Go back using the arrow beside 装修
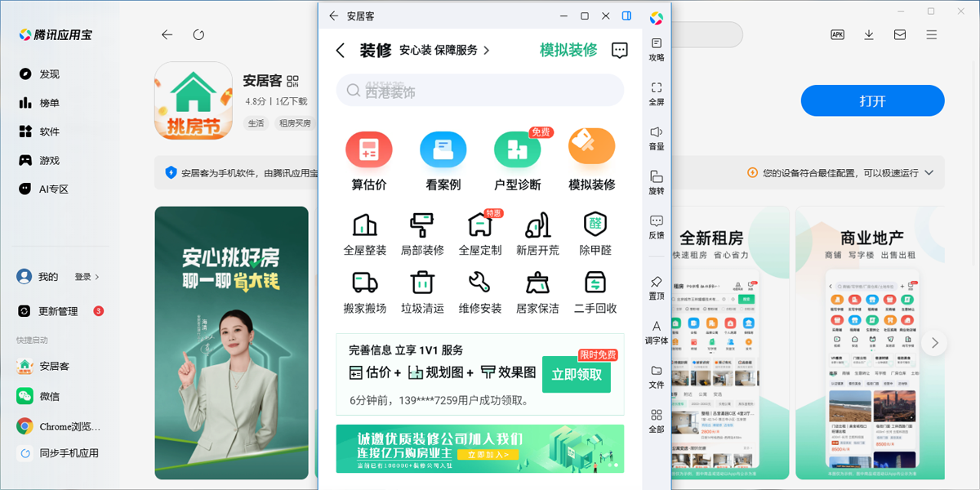 tap(341, 51)
